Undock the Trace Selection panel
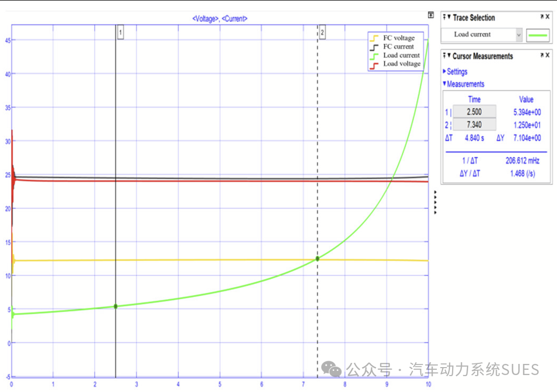The width and height of the screenshot is (557, 392). point(542,16)
